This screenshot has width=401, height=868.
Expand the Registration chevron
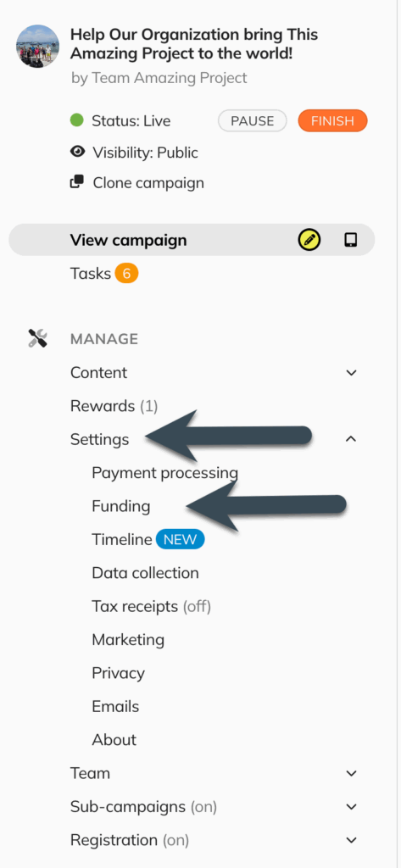point(351,840)
